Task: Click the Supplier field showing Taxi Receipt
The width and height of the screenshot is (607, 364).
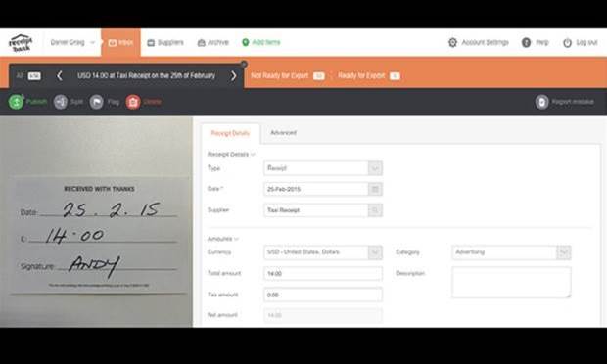Action: [x=315, y=210]
